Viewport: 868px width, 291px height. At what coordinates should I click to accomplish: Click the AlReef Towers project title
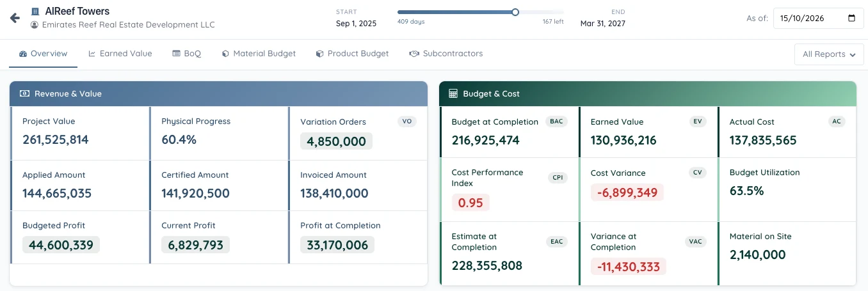pyautogui.click(x=77, y=12)
